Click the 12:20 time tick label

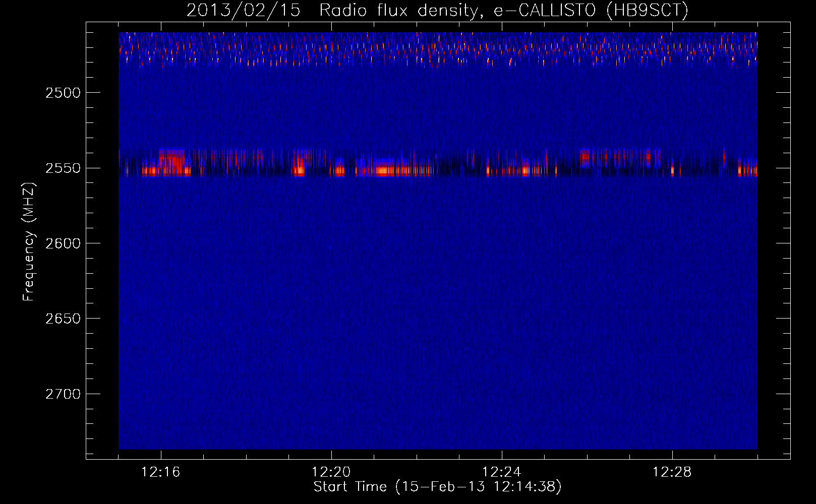331,472
